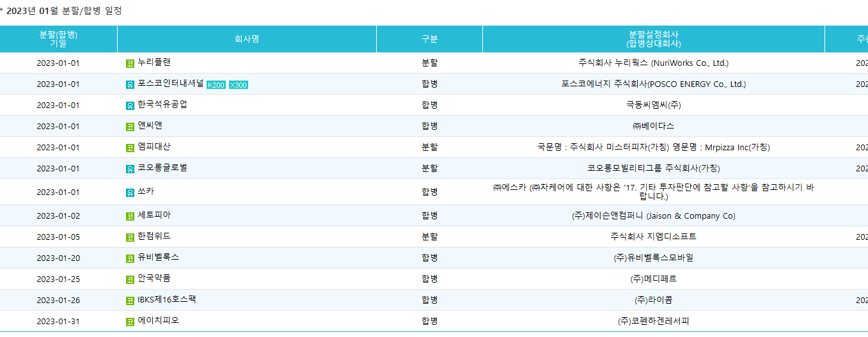Select the date cell 2023-01-02
The width and height of the screenshot is (868, 337).
(58, 216)
